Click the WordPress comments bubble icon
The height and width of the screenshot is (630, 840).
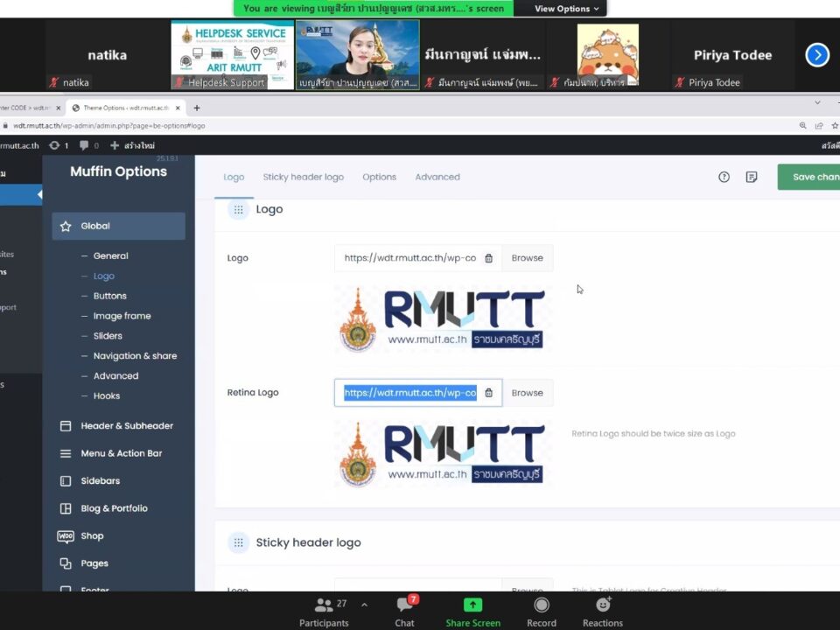(x=84, y=145)
